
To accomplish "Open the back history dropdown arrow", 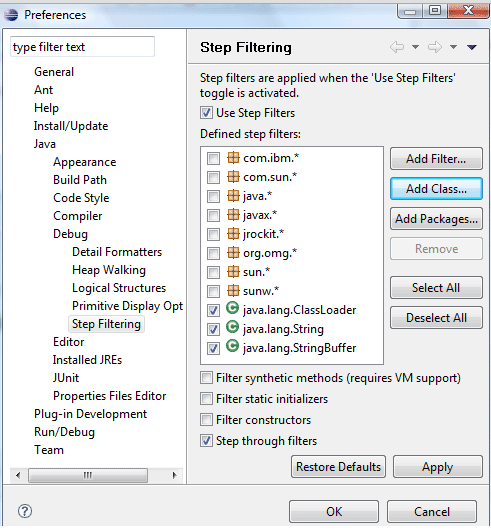I will 415,47.
